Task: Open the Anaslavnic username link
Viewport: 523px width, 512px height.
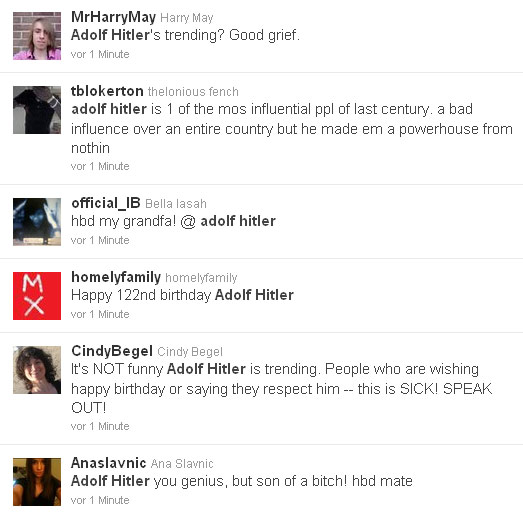Action: pyautogui.click(x=108, y=463)
